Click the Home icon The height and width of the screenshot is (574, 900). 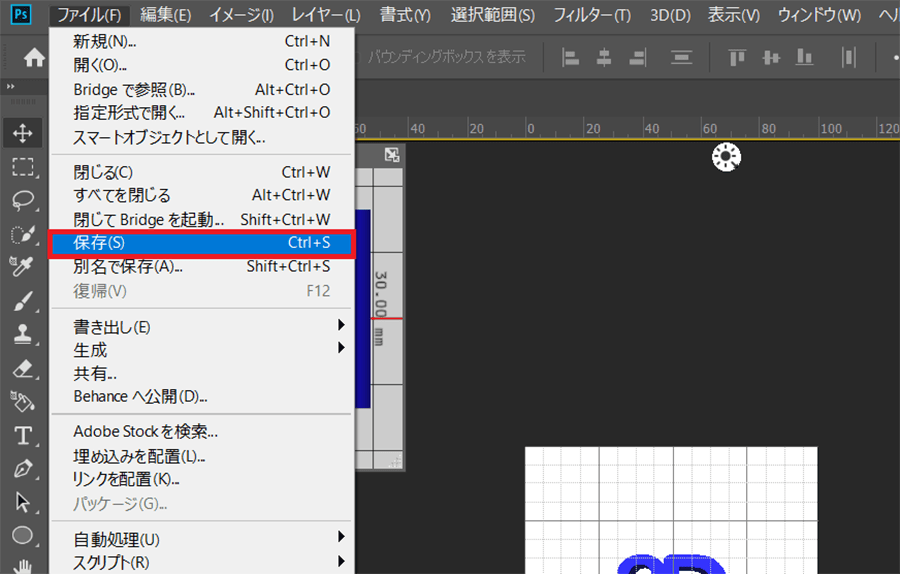pyautogui.click(x=34, y=57)
